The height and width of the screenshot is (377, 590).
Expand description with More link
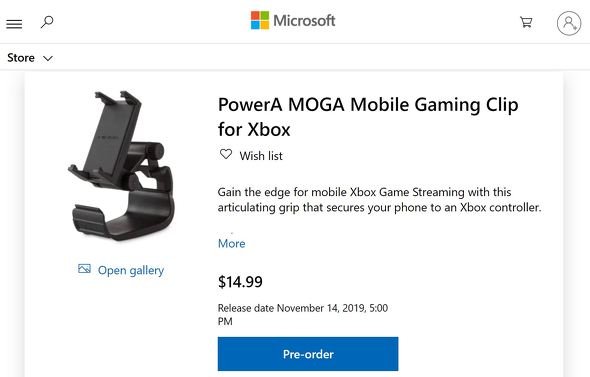(x=231, y=243)
